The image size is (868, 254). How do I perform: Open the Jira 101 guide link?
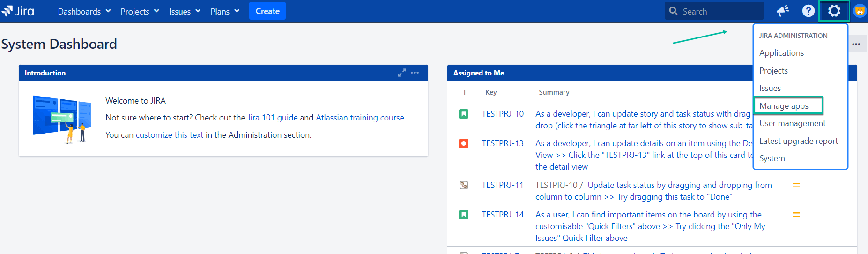pyautogui.click(x=273, y=118)
